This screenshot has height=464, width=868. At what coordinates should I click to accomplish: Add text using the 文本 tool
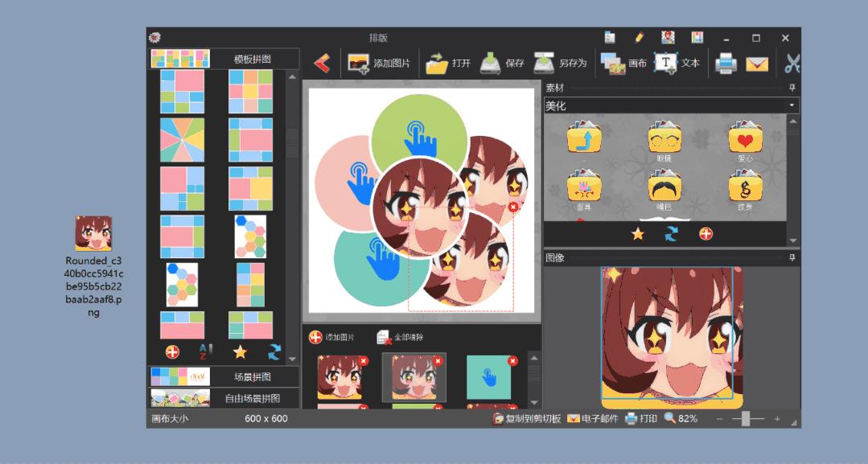(x=677, y=63)
